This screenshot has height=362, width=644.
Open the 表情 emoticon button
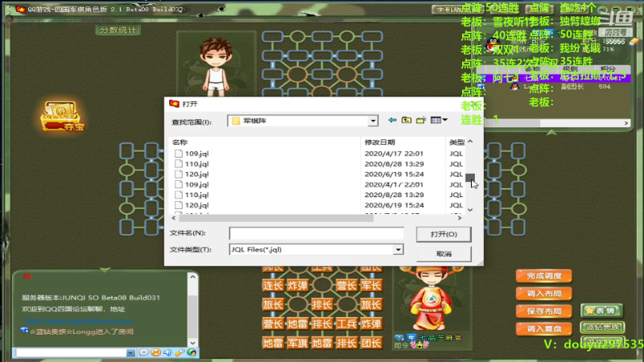pos(601,311)
